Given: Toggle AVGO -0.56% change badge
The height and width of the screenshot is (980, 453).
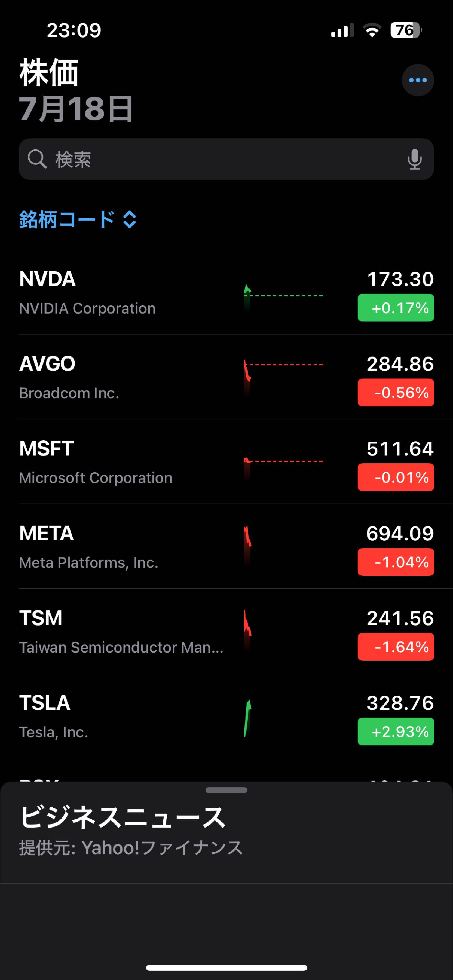Looking at the screenshot, I should pos(396,393).
